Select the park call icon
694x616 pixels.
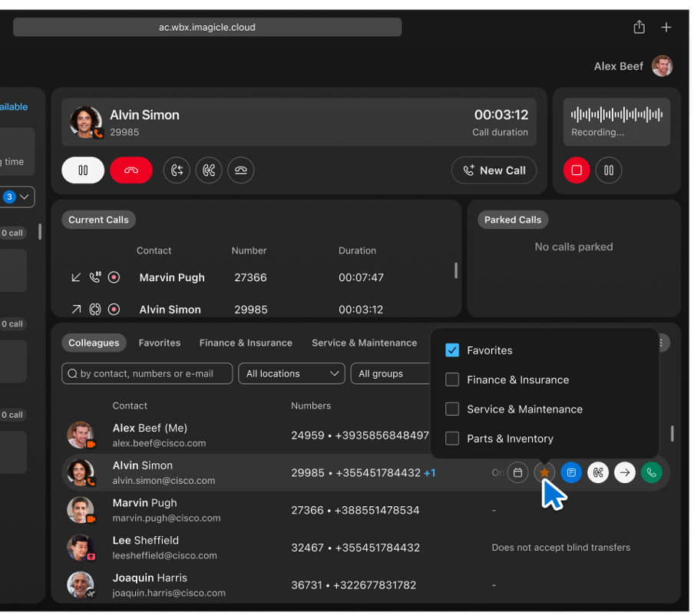[x=240, y=170]
